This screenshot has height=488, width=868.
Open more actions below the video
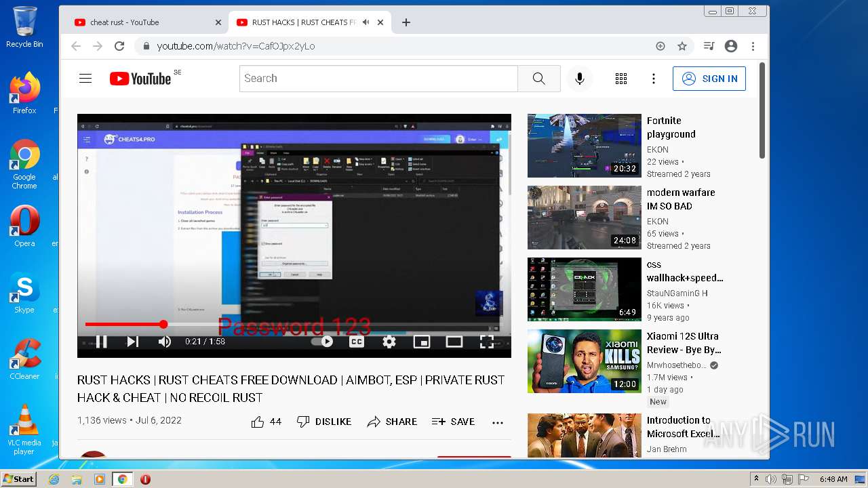498,422
